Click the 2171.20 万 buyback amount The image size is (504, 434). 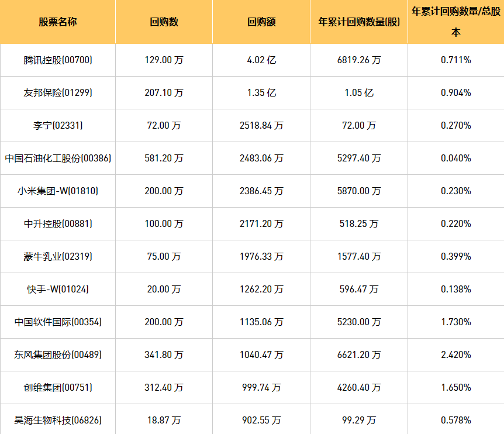[x=261, y=224]
